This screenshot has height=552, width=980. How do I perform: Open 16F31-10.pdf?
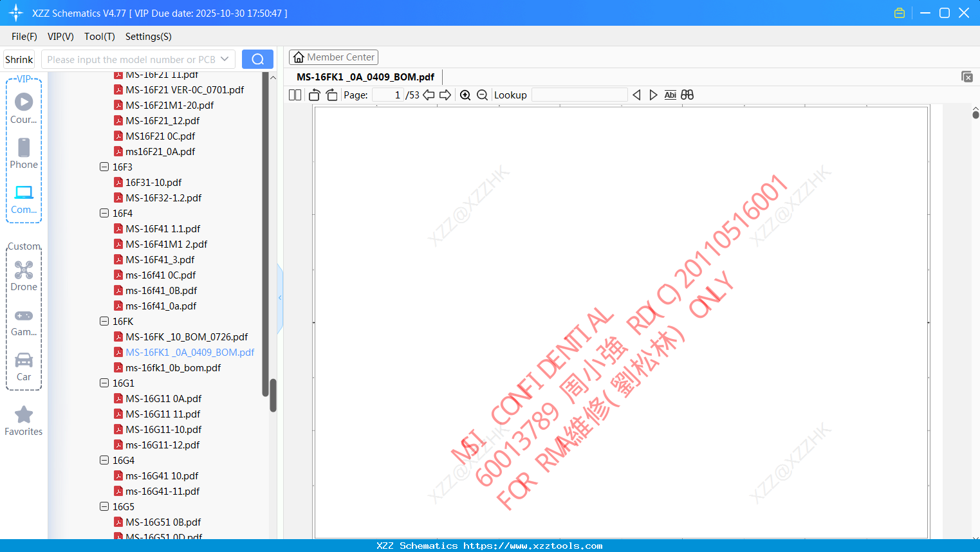tap(154, 182)
